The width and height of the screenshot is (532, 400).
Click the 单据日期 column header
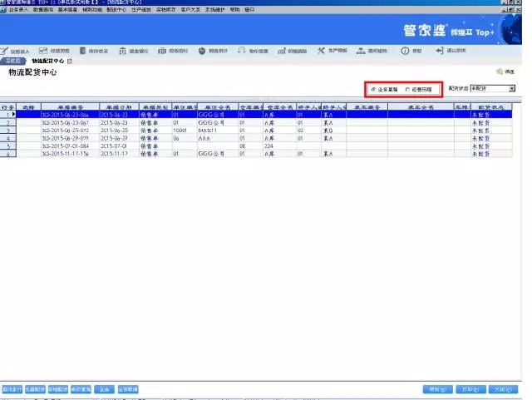(118, 107)
